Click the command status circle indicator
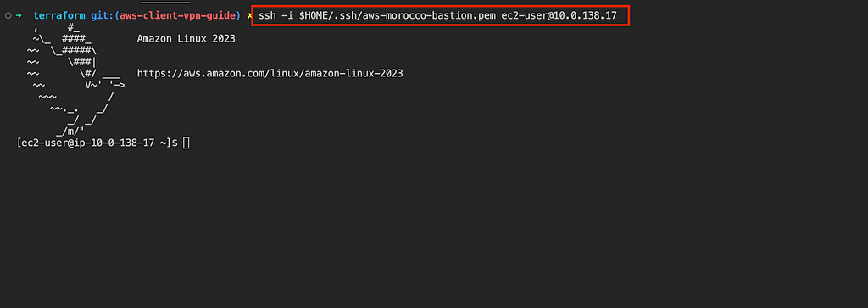This screenshot has height=308, width=868. 8,15
